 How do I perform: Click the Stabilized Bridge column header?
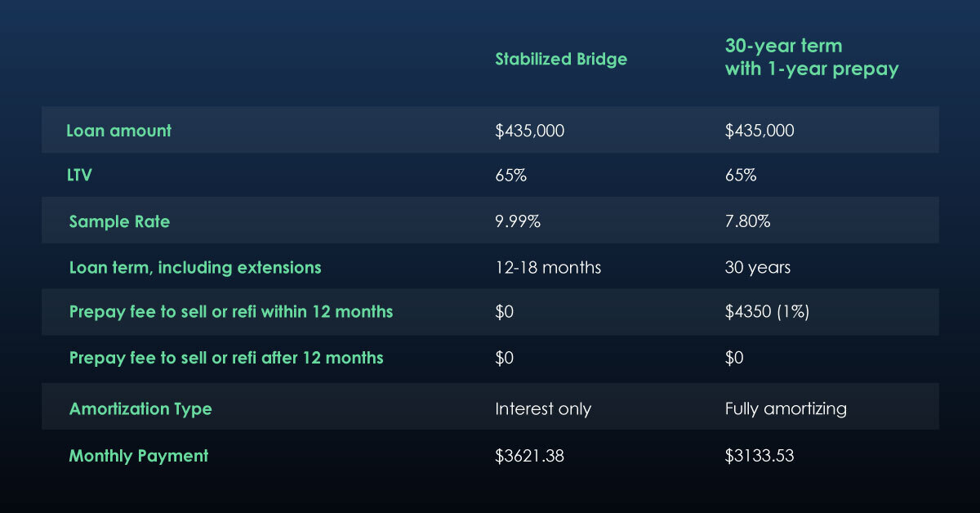click(561, 59)
